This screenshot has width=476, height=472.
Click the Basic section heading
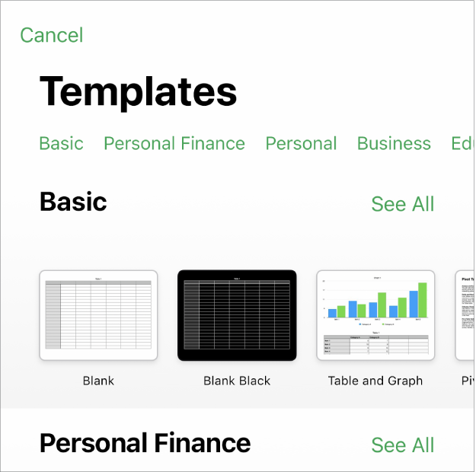(73, 202)
